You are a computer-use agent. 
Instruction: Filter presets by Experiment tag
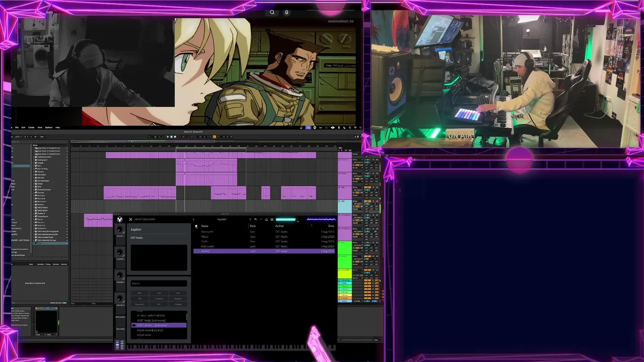tap(140, 304)
